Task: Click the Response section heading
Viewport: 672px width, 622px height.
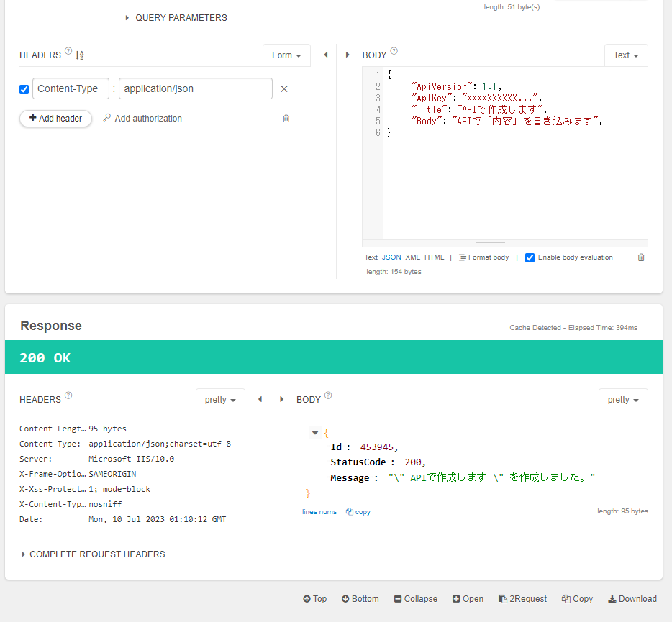Action: 51,326
